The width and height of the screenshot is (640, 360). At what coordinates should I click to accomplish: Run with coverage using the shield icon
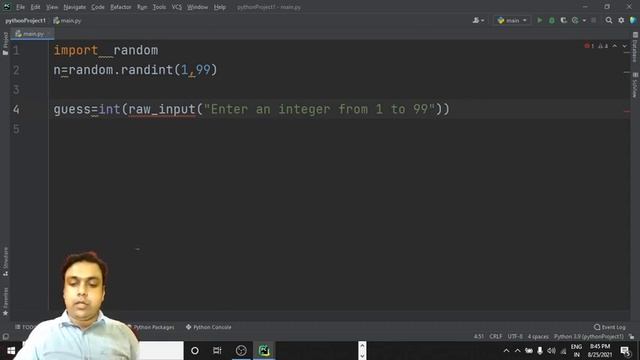563,20
